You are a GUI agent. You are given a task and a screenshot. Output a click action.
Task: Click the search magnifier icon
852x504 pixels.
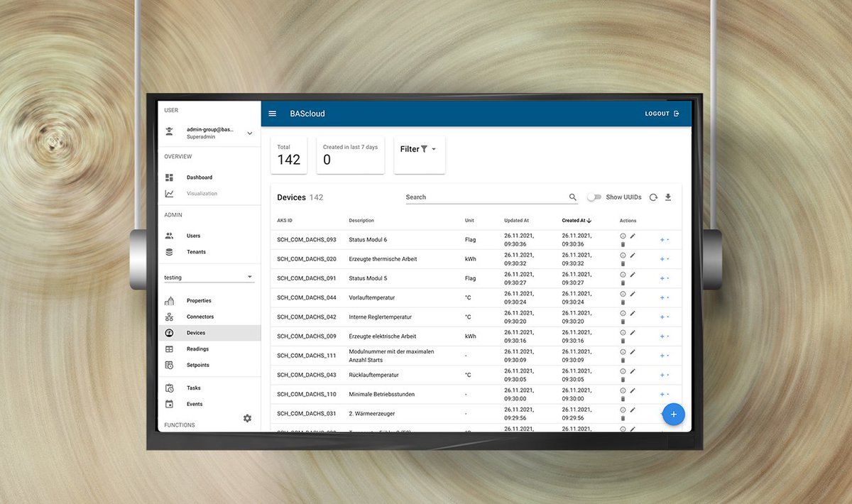[573, 197]
